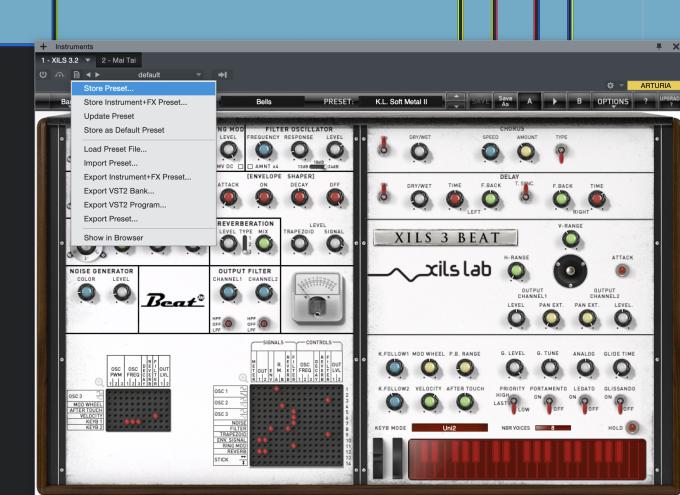Go to next preset arrow
680x495 pixels.
(97, 75)
